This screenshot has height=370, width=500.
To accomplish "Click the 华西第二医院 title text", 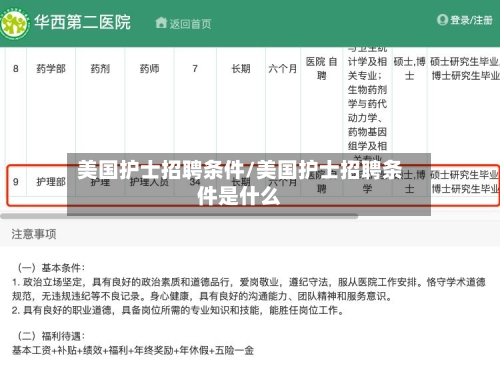I will 82,22.
